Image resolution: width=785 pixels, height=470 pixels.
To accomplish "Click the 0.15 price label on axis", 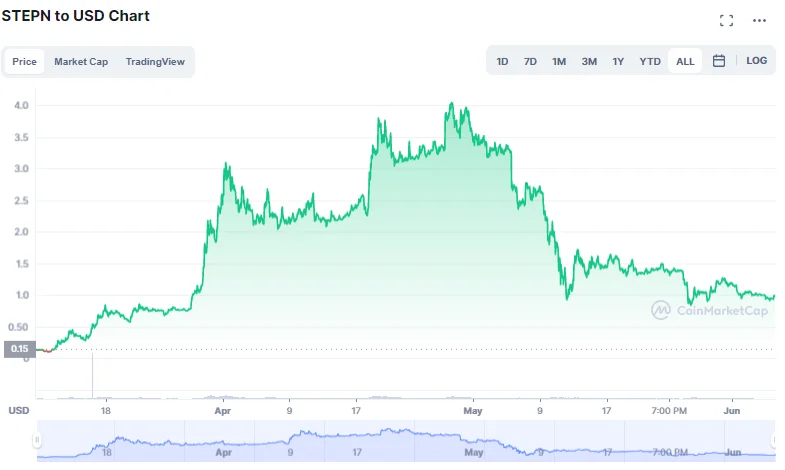I will click(x=20, y=348).
